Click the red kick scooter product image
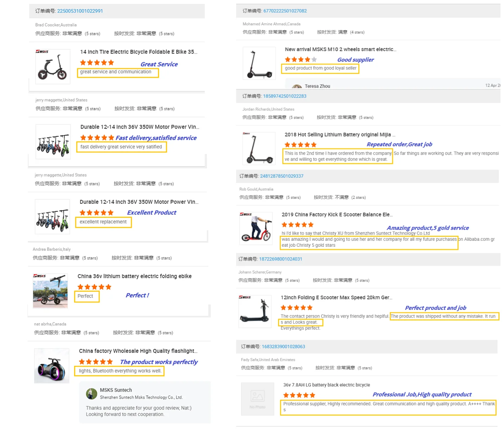This screenshot has height=430, width=504. 256,228
